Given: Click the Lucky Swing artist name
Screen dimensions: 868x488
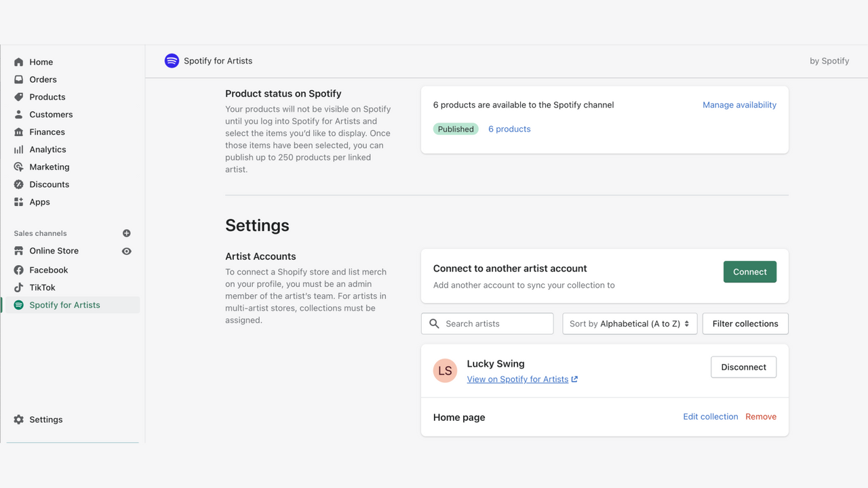Looking at the screenshot, I should coord(496,364).
